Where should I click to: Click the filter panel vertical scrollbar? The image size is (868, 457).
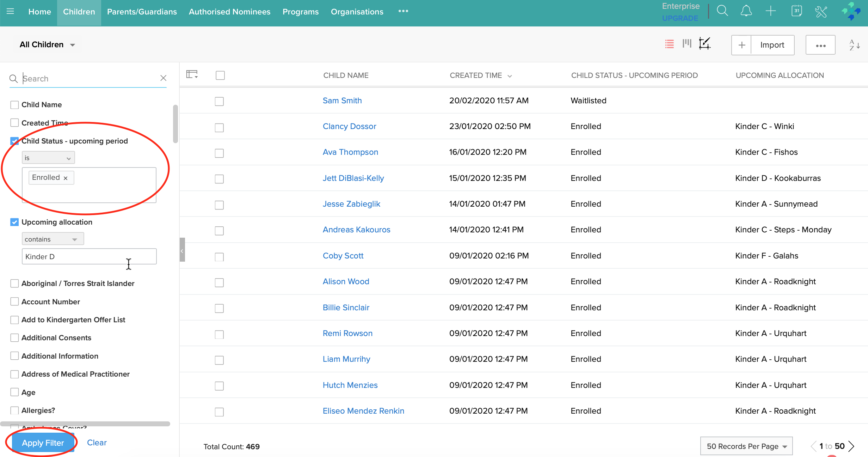click(x=175, y=124)
